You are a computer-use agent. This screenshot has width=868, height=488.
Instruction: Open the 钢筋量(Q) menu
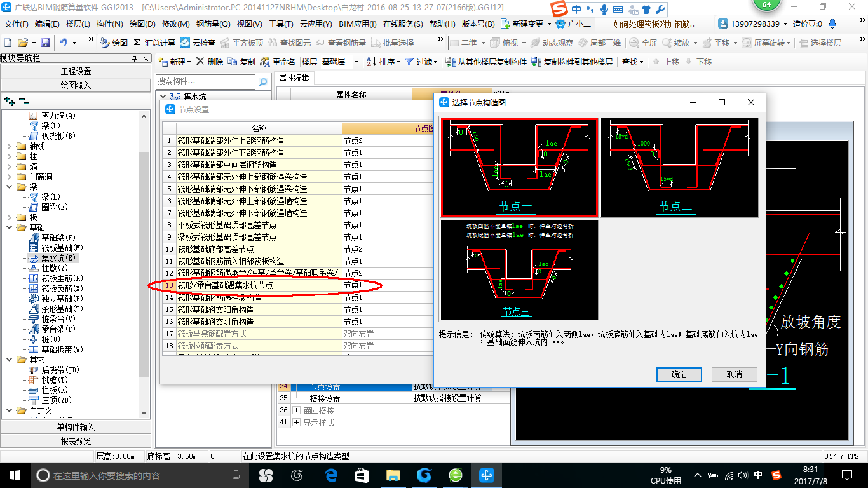(213, 24)
